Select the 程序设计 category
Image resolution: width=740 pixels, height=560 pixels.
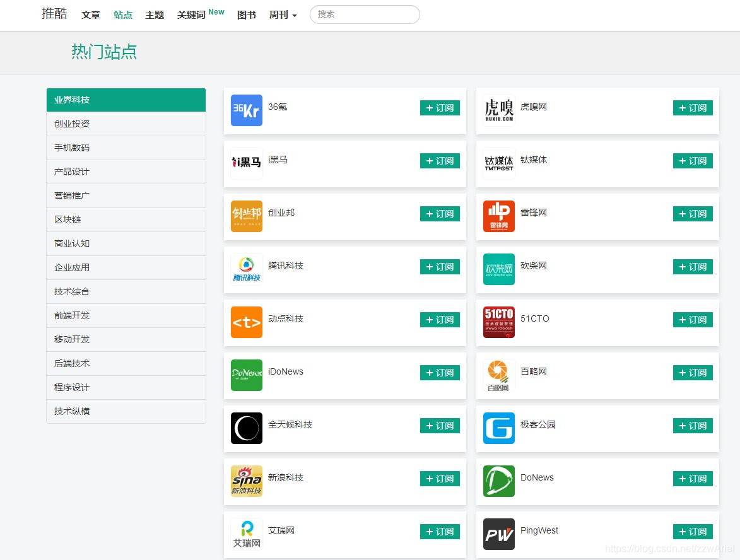pos(126,388)
